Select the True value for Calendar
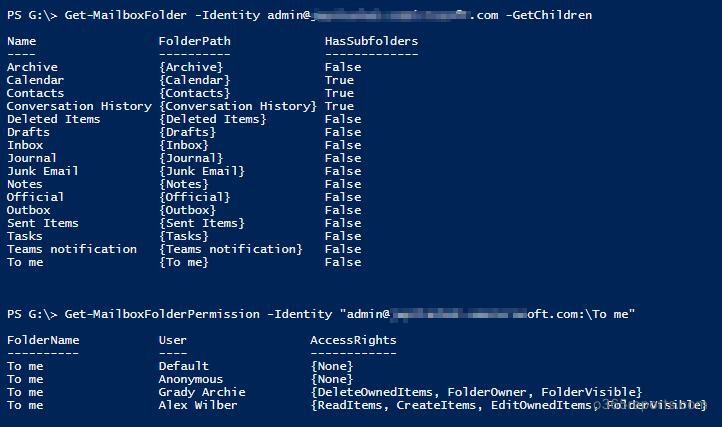 click(339, 80)
